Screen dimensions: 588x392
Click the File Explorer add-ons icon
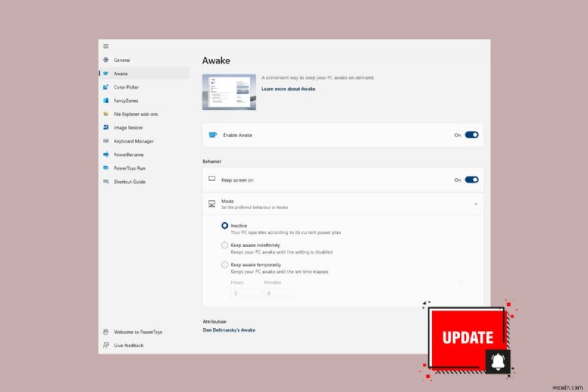(x=106, y=114)
